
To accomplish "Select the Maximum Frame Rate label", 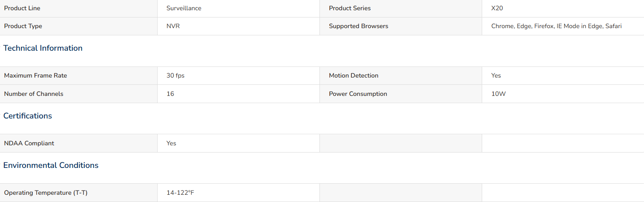I will [36, 75].
